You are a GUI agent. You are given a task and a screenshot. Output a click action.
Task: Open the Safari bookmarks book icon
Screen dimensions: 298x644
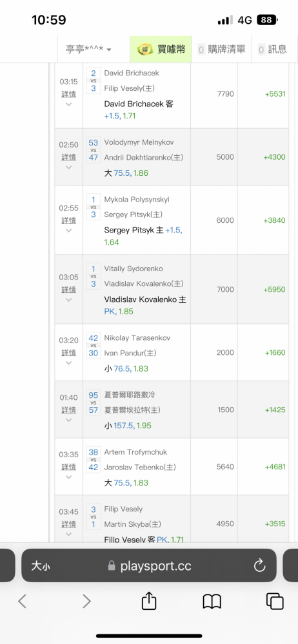212,601
